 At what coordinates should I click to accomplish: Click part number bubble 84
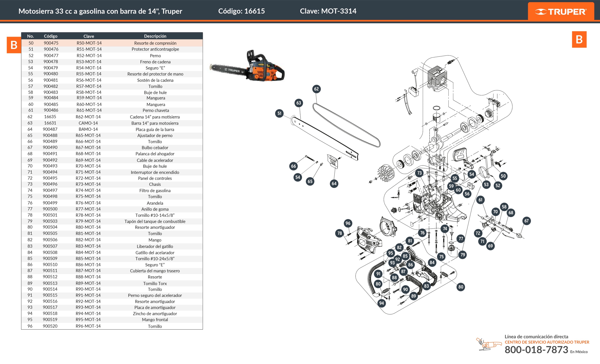click(432, 262)
